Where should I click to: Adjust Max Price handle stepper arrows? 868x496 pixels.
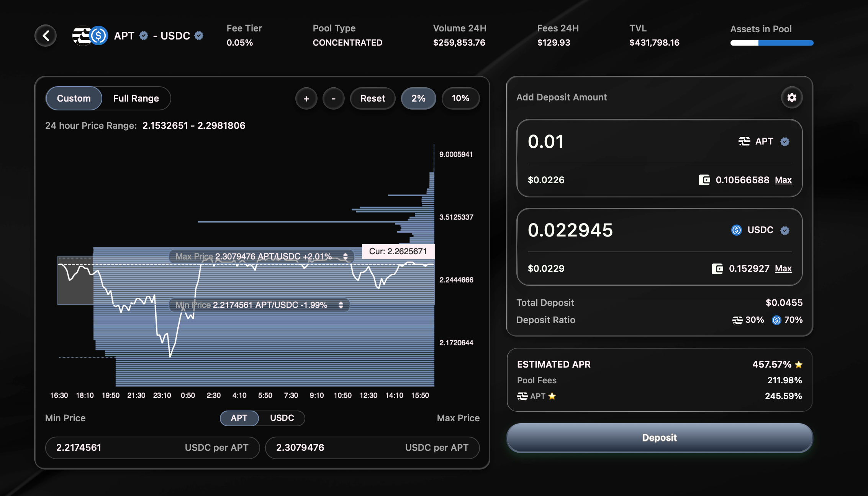(x=346, y=256)
